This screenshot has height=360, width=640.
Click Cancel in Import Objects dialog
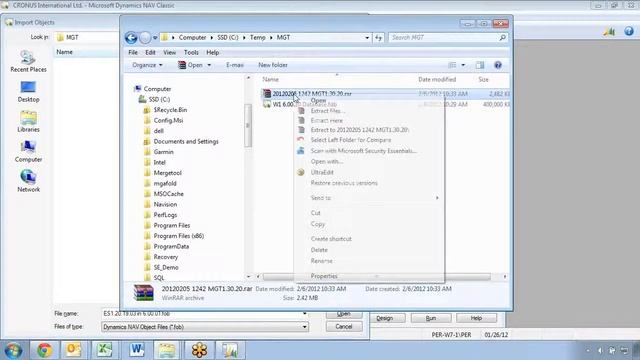coord(344,327)
